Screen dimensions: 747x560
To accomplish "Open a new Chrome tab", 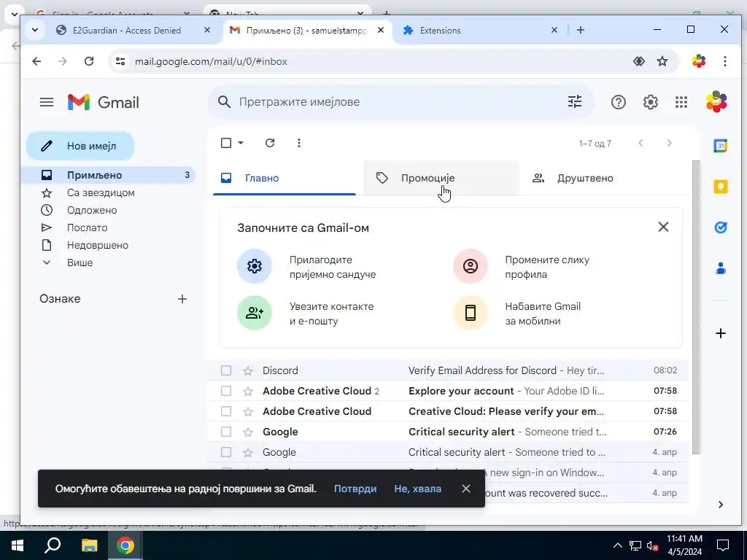I will click(x=580, y=30).
